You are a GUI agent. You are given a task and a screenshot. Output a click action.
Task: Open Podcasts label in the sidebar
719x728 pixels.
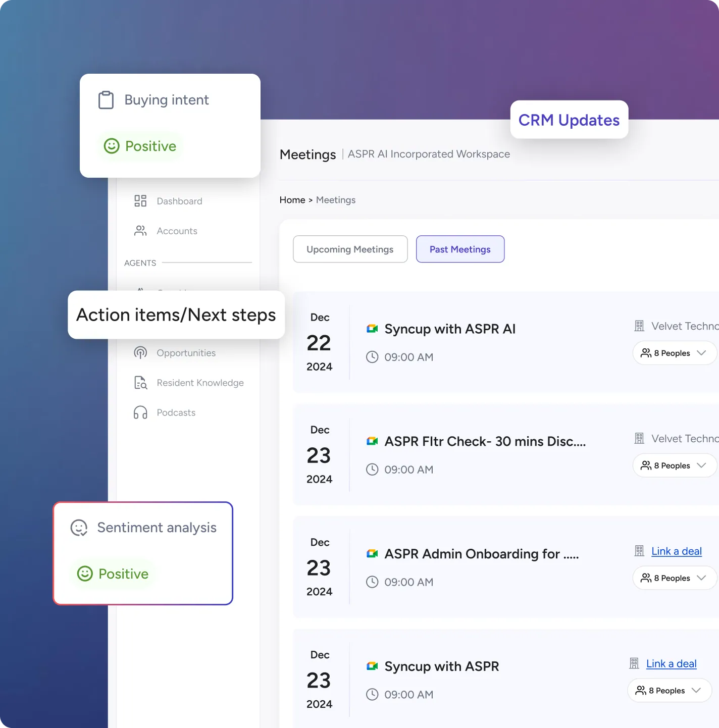point(176,412)
